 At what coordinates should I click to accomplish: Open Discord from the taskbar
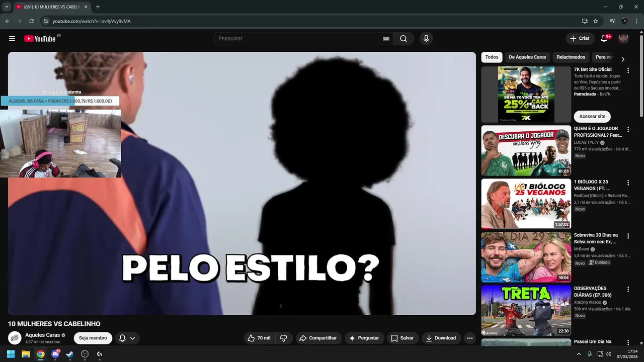(x=55, y=354)
